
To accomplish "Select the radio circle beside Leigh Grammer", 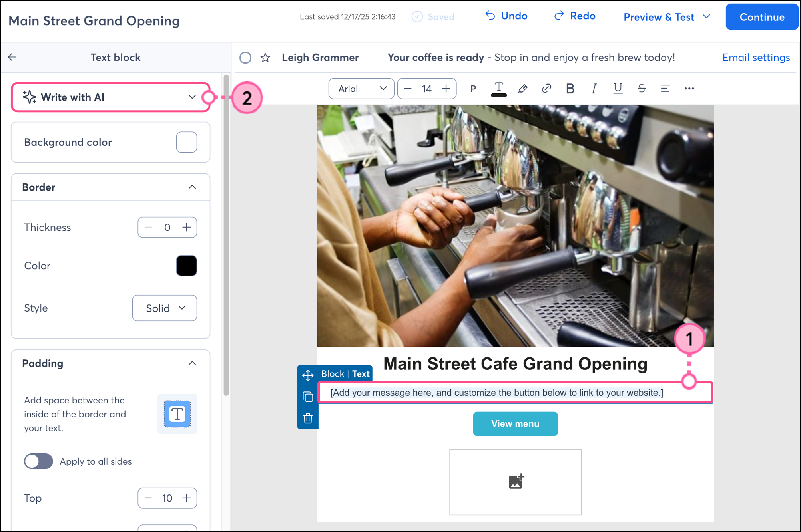I will [245, 58].
